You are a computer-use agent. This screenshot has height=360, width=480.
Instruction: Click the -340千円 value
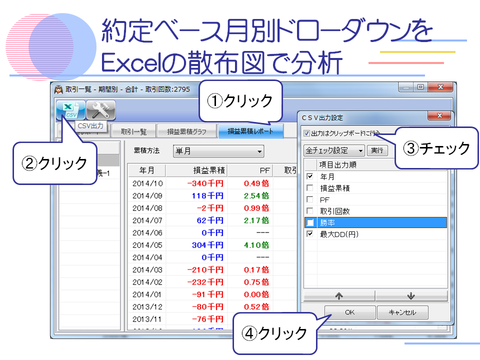tap(205, 183)
